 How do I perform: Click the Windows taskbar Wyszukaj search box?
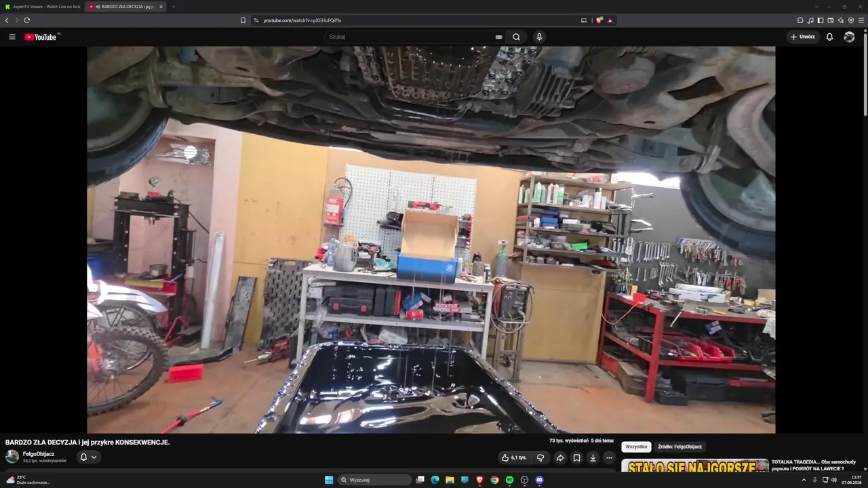(375, 480)
